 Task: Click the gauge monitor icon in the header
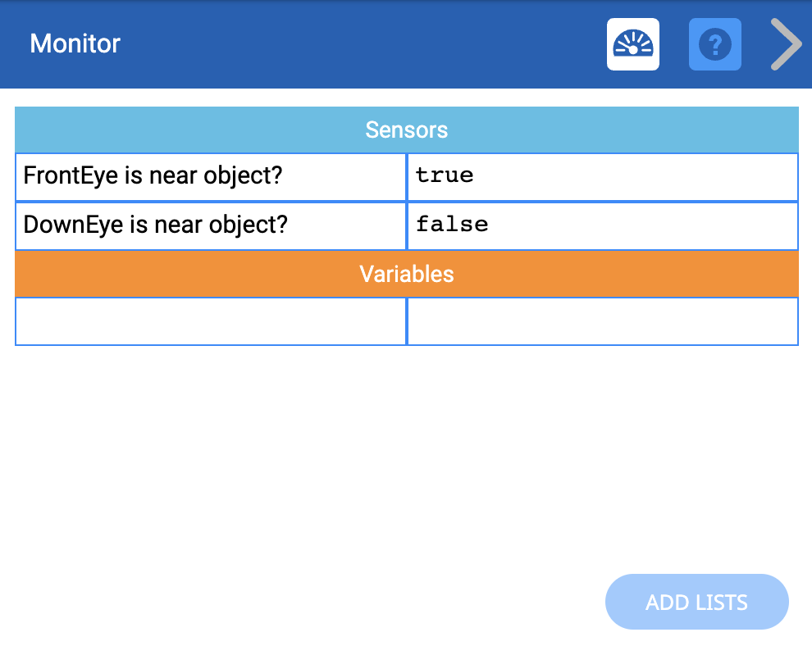pyautogui.click(x=632, y=43)
